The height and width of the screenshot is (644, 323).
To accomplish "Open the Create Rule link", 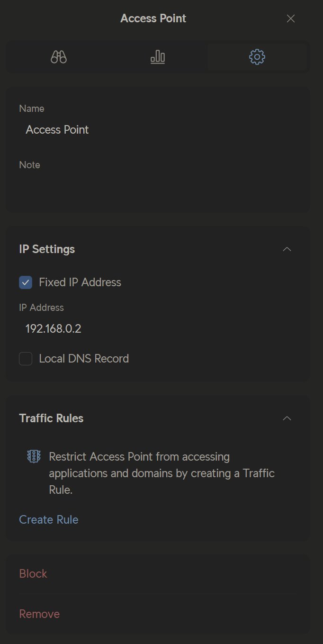I will pos(49,520).
